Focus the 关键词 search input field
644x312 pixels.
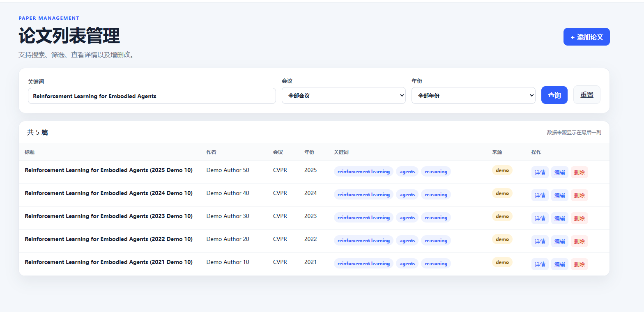click(x=152, y=96)
